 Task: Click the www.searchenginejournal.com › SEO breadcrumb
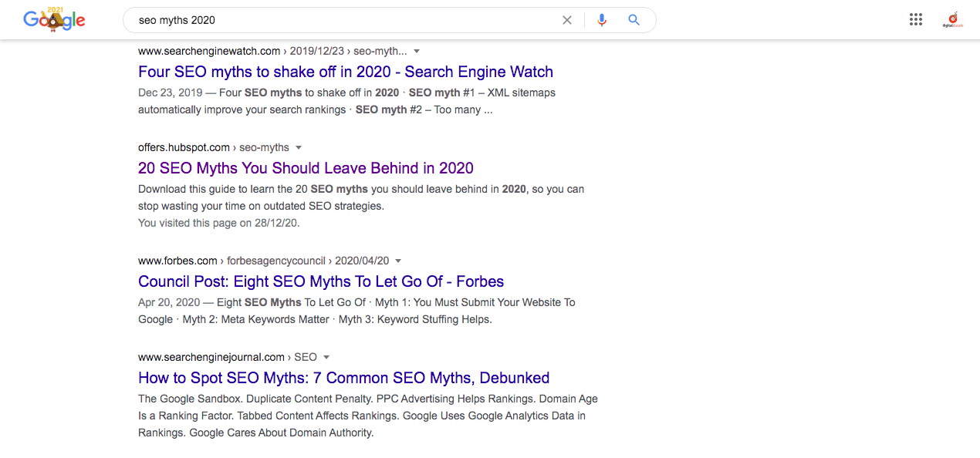pyautogui.click(x=228, y=357)
